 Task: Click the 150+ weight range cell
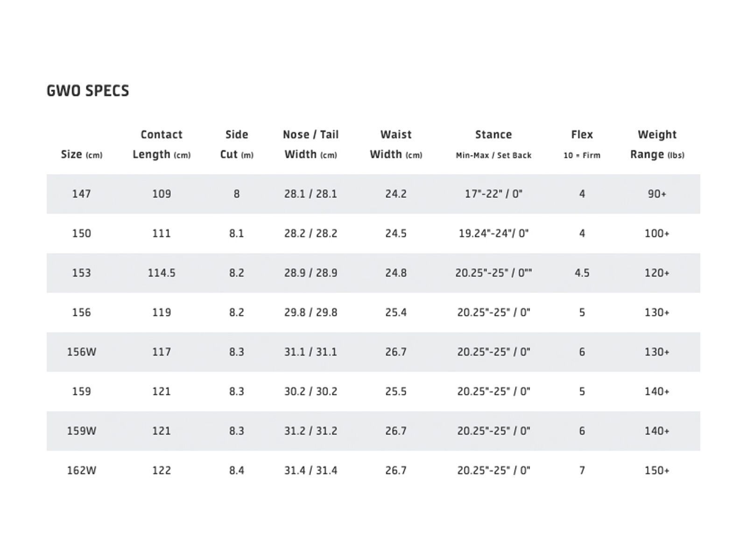coord(657,470)
